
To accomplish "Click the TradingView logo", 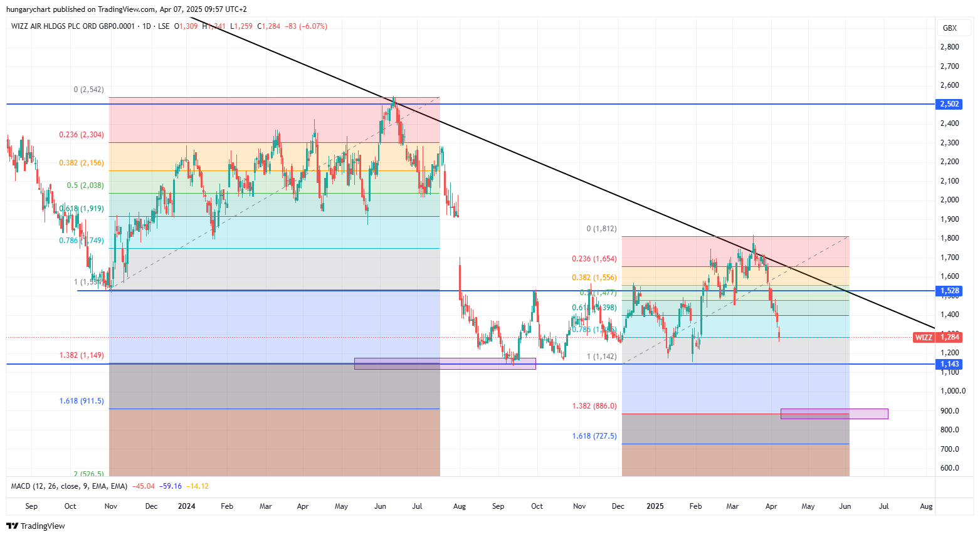I will [x=36, y=526].
